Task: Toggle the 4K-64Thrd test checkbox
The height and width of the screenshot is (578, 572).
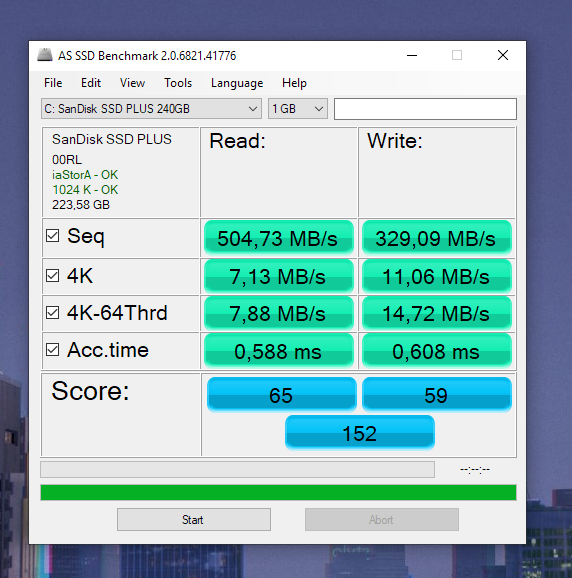Action: tap(52, 313)
